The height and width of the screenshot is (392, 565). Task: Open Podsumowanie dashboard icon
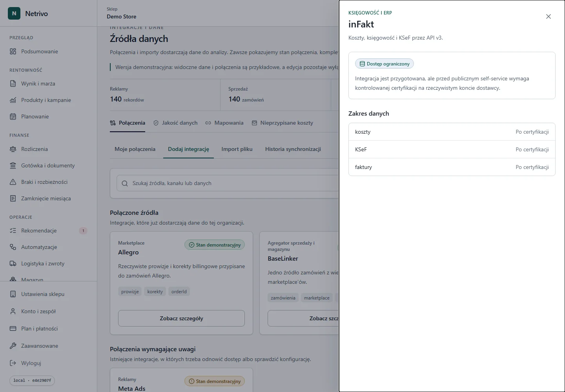[13, 51]
